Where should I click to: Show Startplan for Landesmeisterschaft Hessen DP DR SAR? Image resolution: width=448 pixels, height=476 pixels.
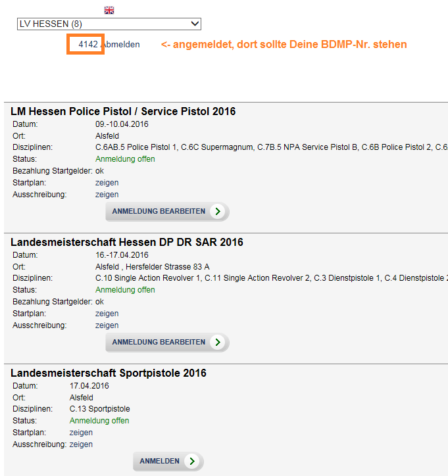point(107,314)
